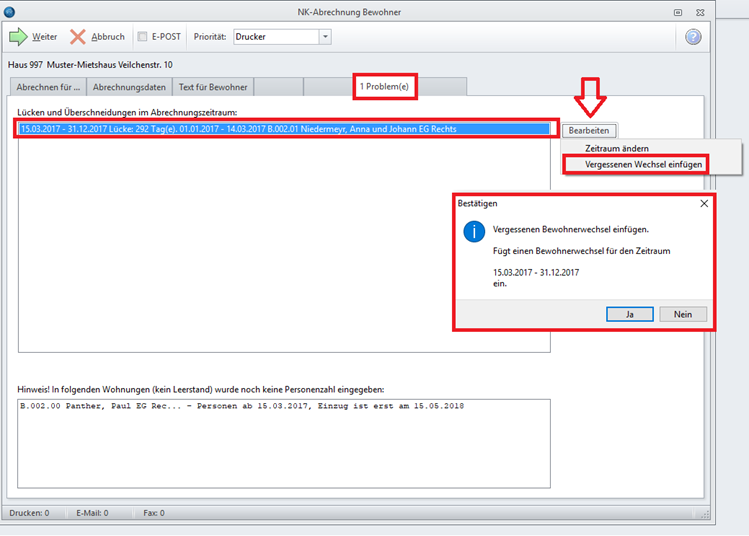Open the help question mark icon
Viewport: 749px width, 536px height.
coord(693,37)
